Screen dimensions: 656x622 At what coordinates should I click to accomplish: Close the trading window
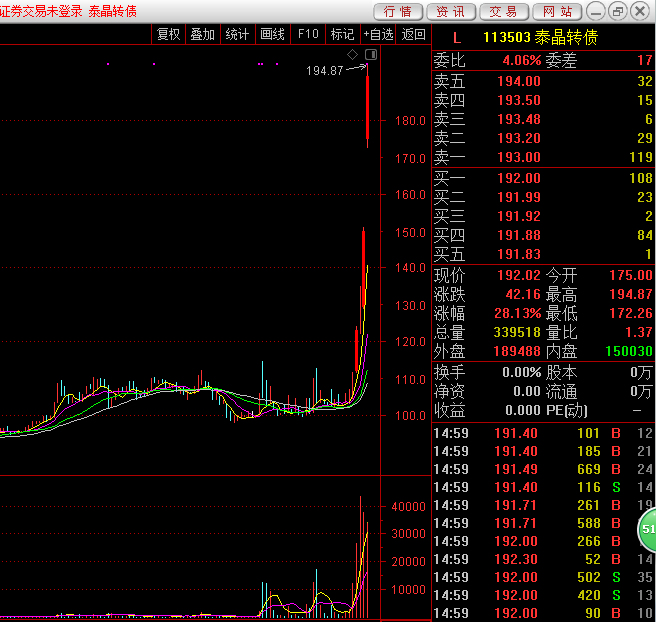[640, 11]
